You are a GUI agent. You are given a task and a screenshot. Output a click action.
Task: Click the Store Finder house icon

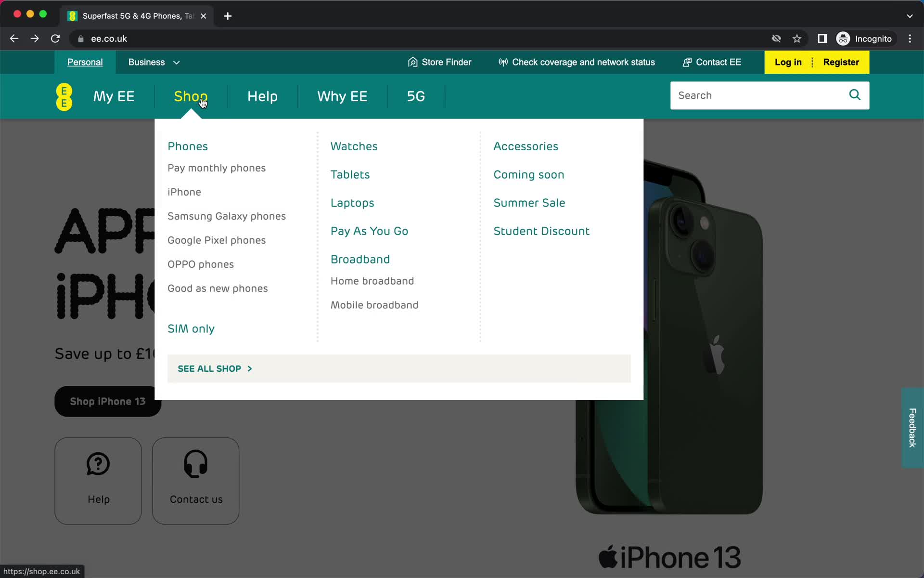point(412,62)
